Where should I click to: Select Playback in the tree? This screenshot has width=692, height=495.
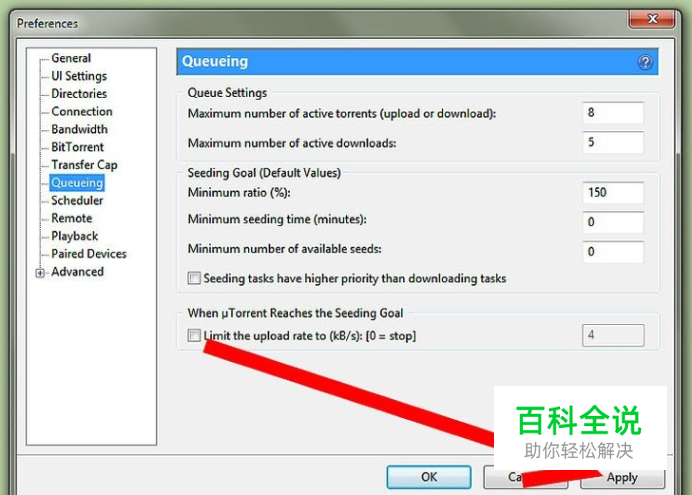(x=75, y=236)
